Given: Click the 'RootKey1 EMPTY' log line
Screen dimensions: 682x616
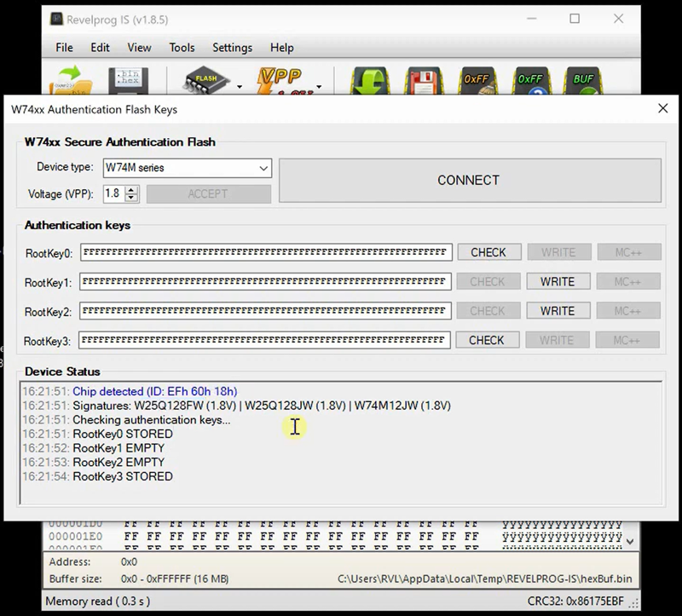Looking at the screenshot, I should (118, 448).
